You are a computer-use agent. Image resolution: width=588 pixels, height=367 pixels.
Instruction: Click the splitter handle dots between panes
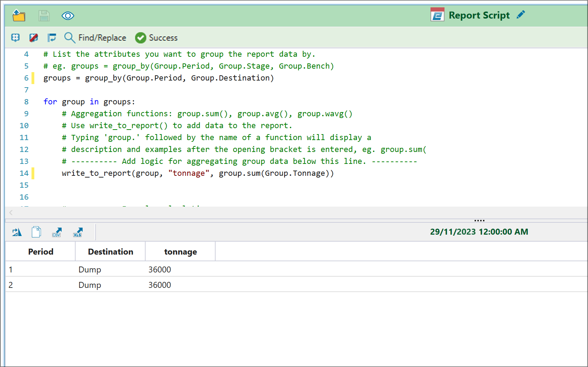(x=479, y=221)
